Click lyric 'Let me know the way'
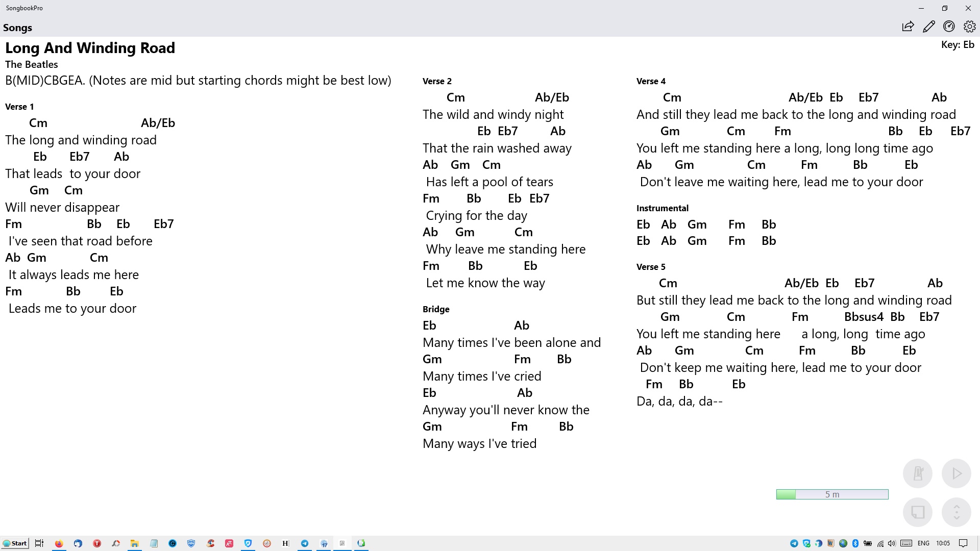Screen dimensions: 980x551 [485, 283]
